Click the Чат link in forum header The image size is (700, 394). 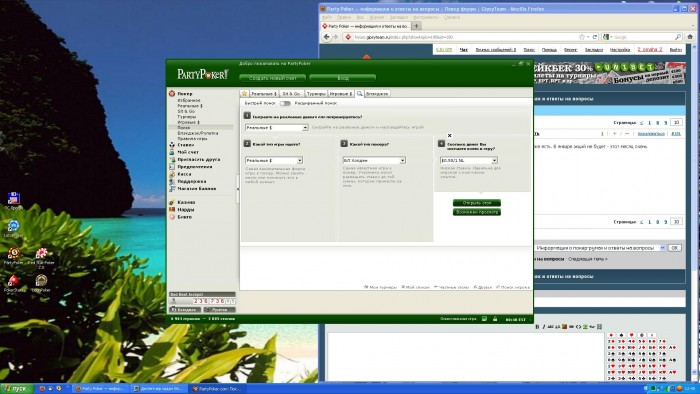(464, 50)
